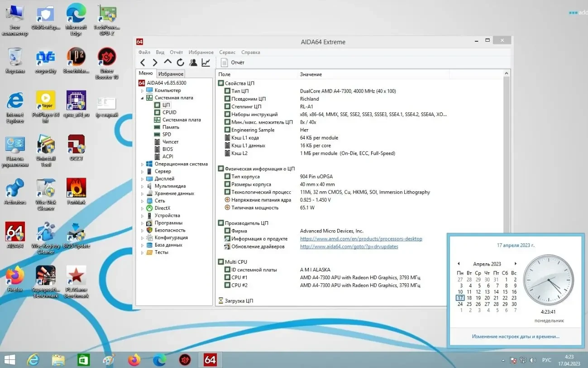Open the Сервис menu
This screenshot has width=588, height=368.
pos(227,52)
